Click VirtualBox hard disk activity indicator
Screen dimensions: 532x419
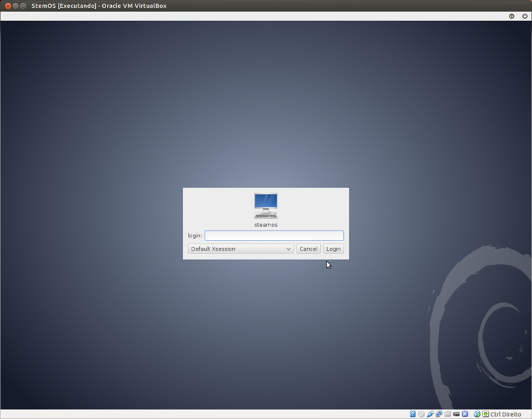[x=412, y=414]
